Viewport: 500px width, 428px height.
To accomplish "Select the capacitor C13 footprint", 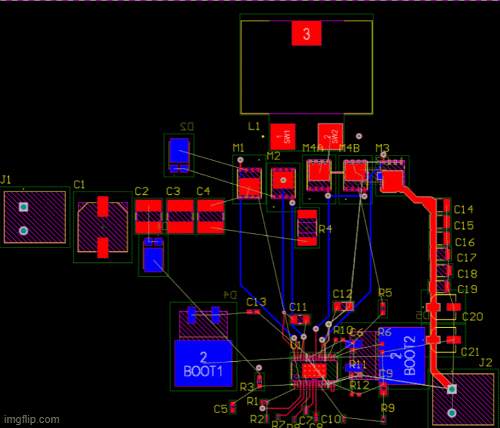I will [253, 312].
